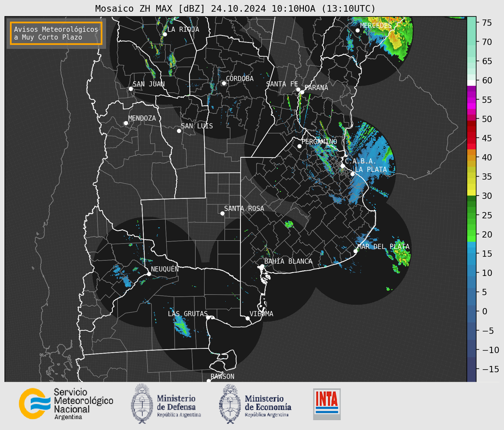Click the Mar del Plata city marker dot

(355, 251)
